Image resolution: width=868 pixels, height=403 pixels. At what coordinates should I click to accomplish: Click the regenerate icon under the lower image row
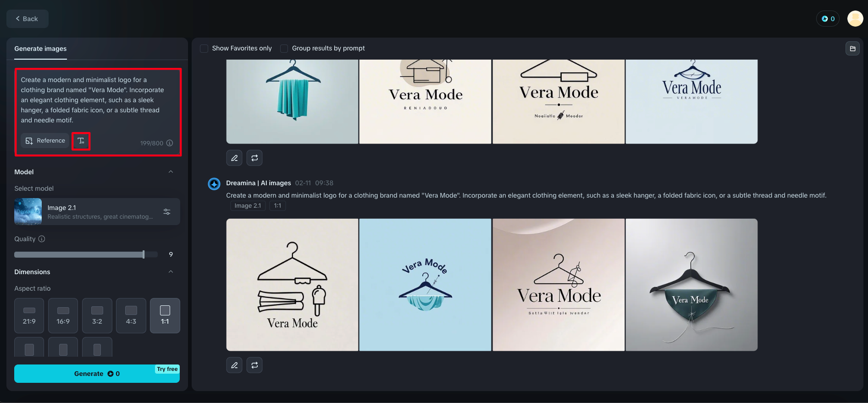pyautogui.click(x=254, y=365)
